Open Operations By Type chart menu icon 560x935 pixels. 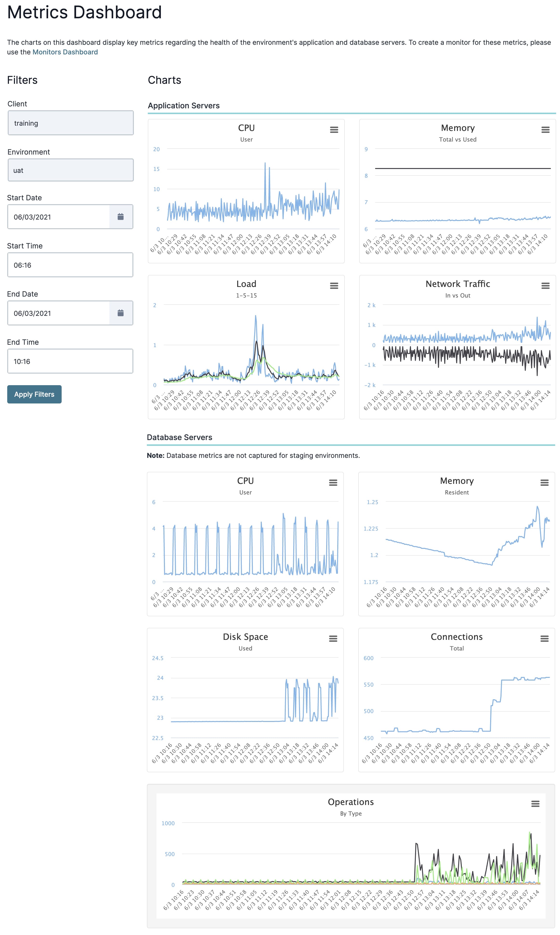pyautogui.click(x=535, y=804)
